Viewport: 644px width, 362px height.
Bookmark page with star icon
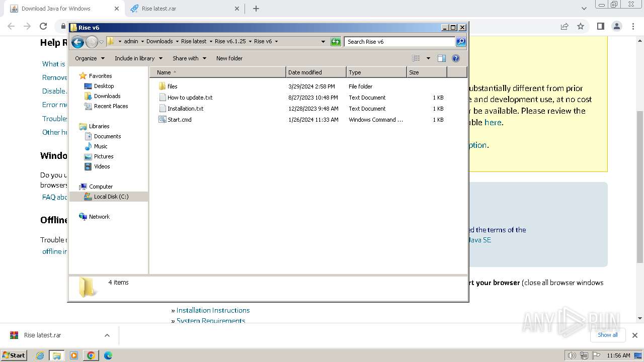581,26
